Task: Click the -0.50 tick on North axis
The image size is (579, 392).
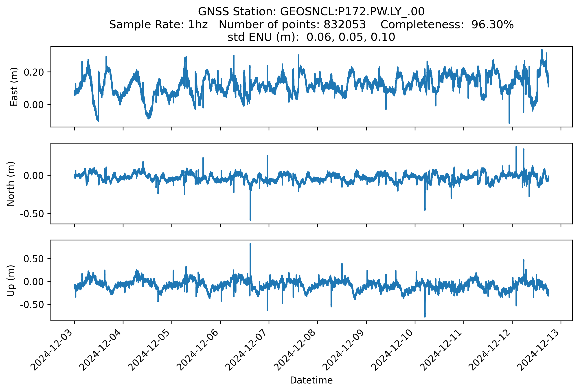Action: pos(32,214)
